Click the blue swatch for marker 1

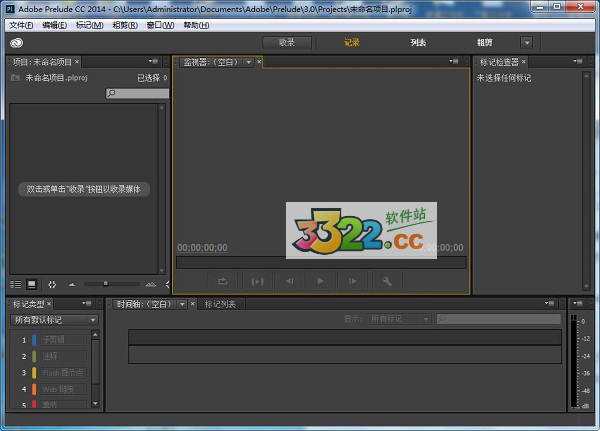[x=34, y=340]
